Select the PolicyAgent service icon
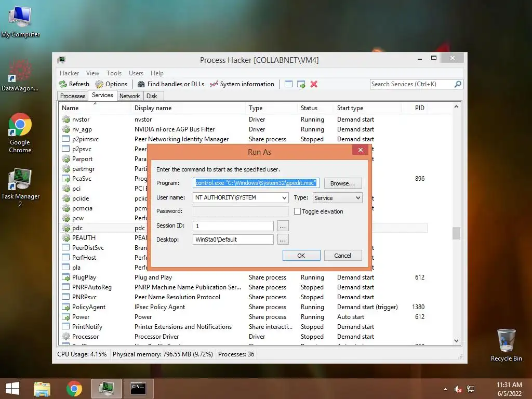532x399 pixels. click(66, 307)
